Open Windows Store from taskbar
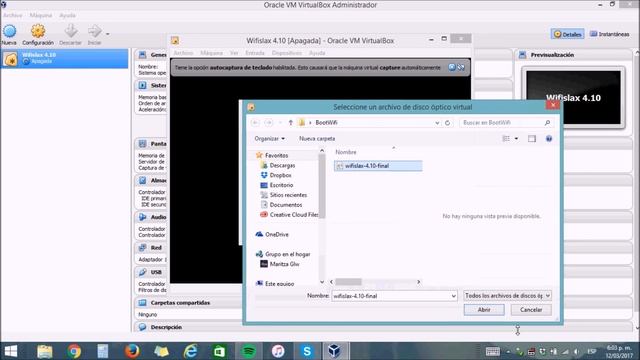Image resolution: width=640 pixels, height=360 pixels. pyautogui.click(x=219, y=351)
